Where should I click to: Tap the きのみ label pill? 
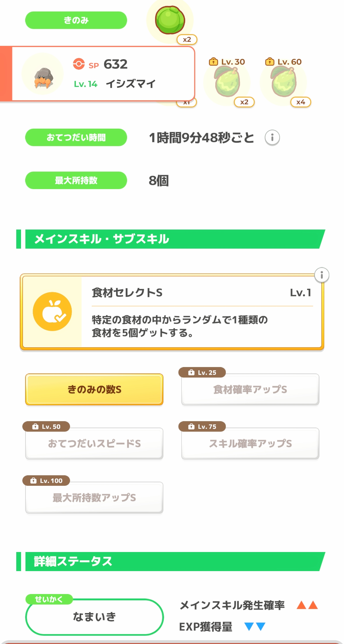[x=76, y=20]
